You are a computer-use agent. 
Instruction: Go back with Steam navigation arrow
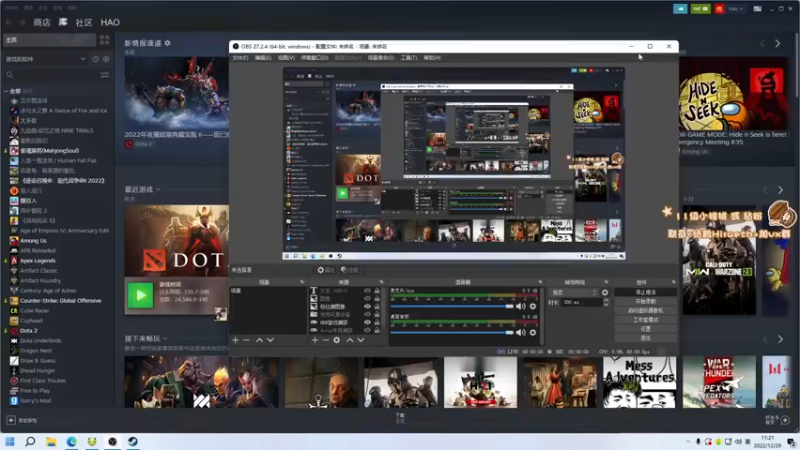point(9,22)
